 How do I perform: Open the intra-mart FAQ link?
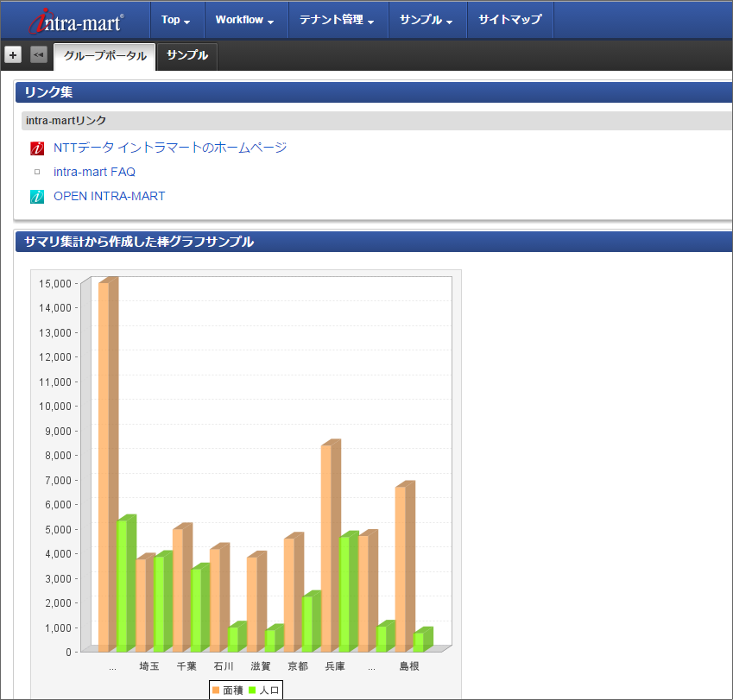click(94, 172)
